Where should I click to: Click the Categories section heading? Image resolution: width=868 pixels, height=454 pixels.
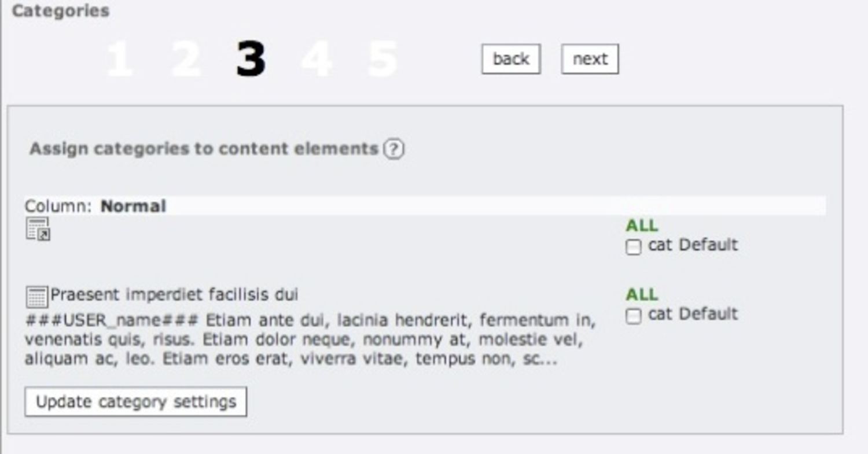click(x=60, y=11)
